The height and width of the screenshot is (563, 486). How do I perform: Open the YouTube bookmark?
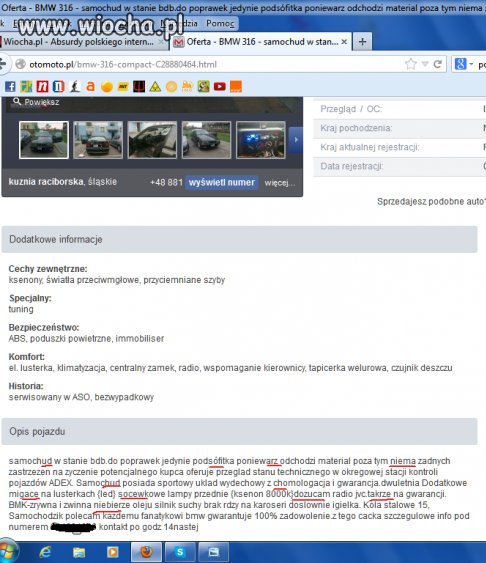220,87
